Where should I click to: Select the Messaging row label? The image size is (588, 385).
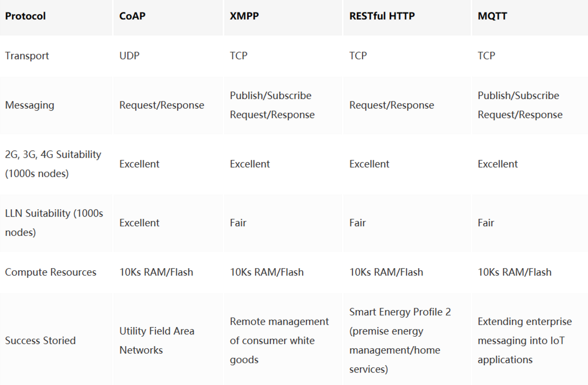[x=30, y=105]
